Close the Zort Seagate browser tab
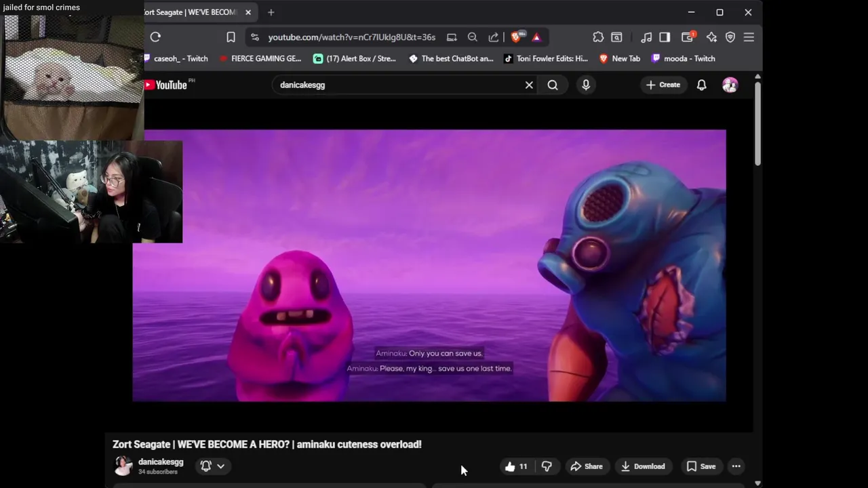Image resolution: width=868 pixels, height=488 pixels. (x=248, y=12)
